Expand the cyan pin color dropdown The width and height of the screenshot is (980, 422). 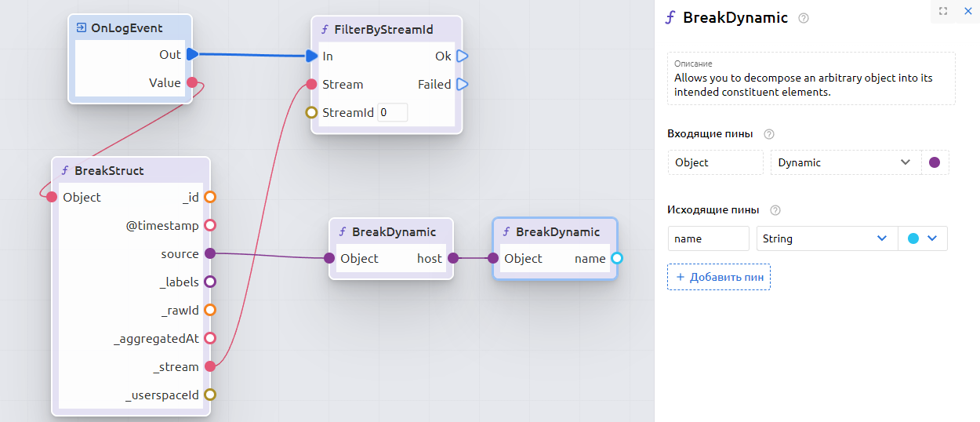point(922,238)
